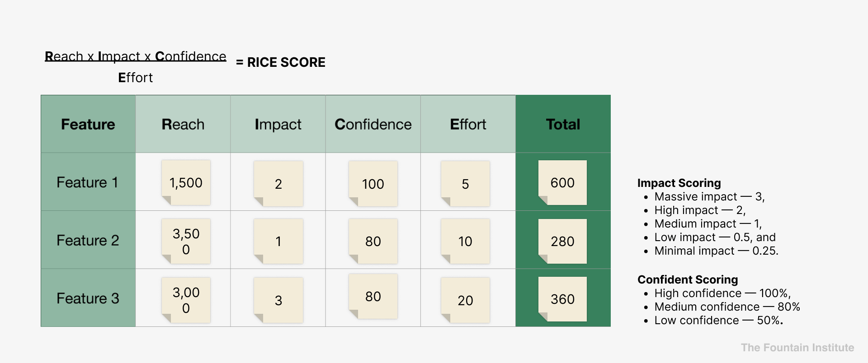Image resolution: width=868 pixels, height=363 pixels.
Task: Click the Total column header
Action: 563,124
